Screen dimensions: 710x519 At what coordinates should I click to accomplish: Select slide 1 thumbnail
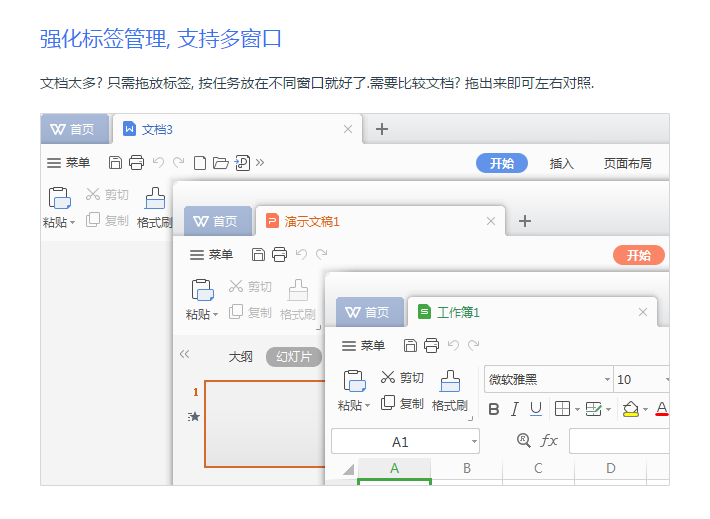point(264,424)
